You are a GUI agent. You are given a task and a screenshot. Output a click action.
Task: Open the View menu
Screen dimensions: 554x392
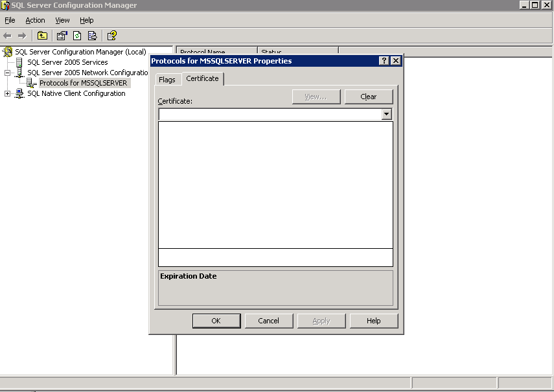pyautogui.click(x=62, y=20)
